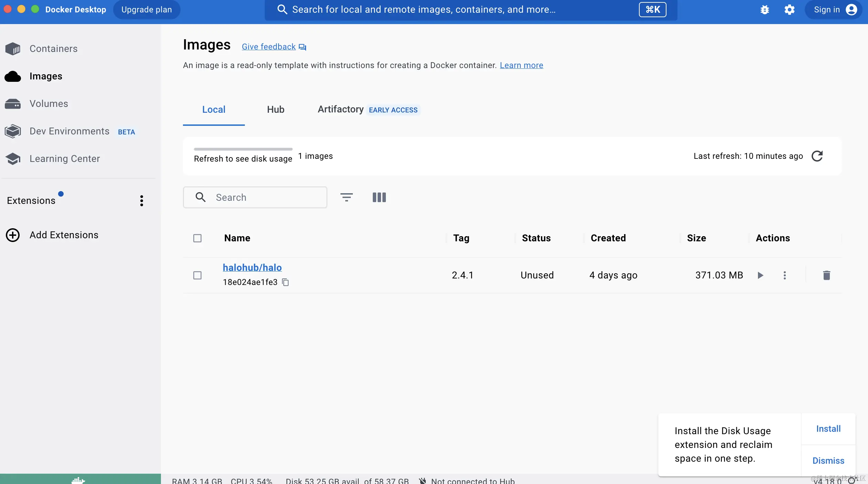Switch to the Artifactory tab
Viewport: 868px width, 484px height.
pos(340,110)
